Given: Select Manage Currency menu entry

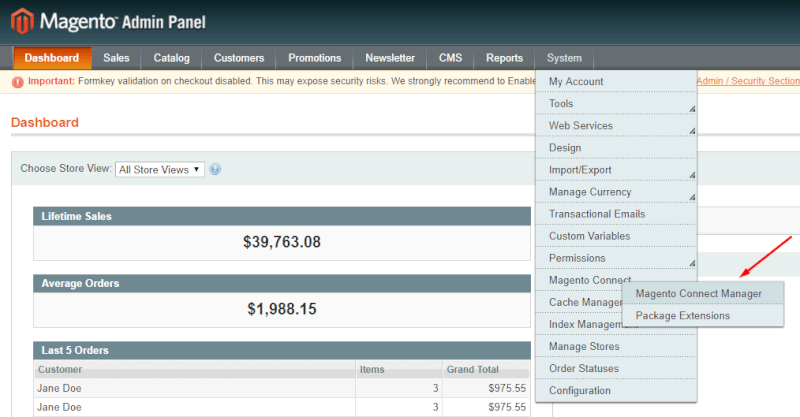Looking at the screenshot, I should tap(616, 192).
